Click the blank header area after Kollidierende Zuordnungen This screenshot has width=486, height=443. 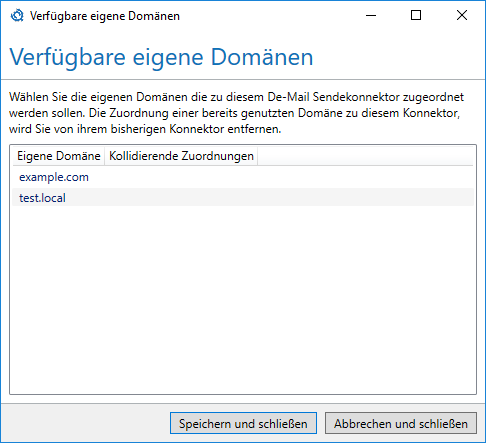[365, 156]
